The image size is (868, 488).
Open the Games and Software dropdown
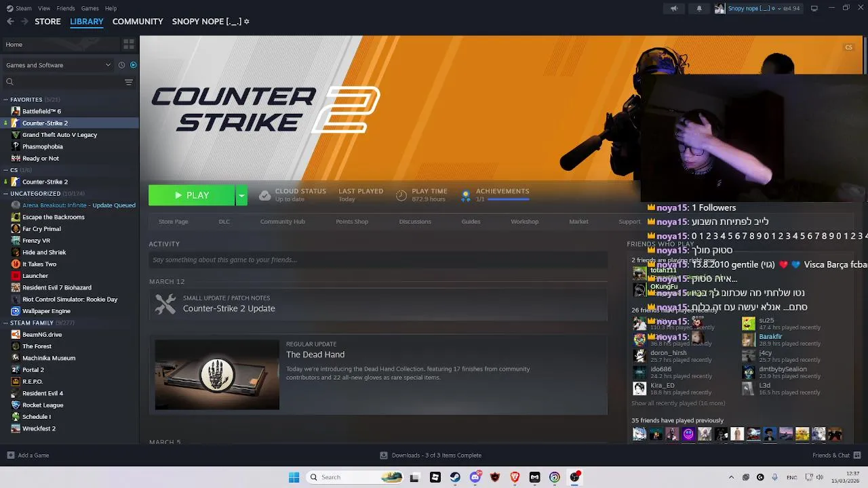pyautogui.click(x=58, y=65)
